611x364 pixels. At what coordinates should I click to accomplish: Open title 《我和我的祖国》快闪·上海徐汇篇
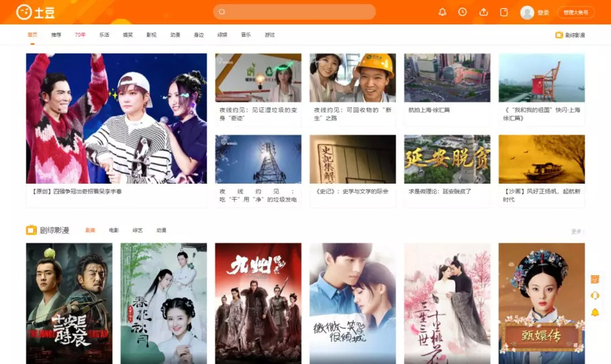541,114
